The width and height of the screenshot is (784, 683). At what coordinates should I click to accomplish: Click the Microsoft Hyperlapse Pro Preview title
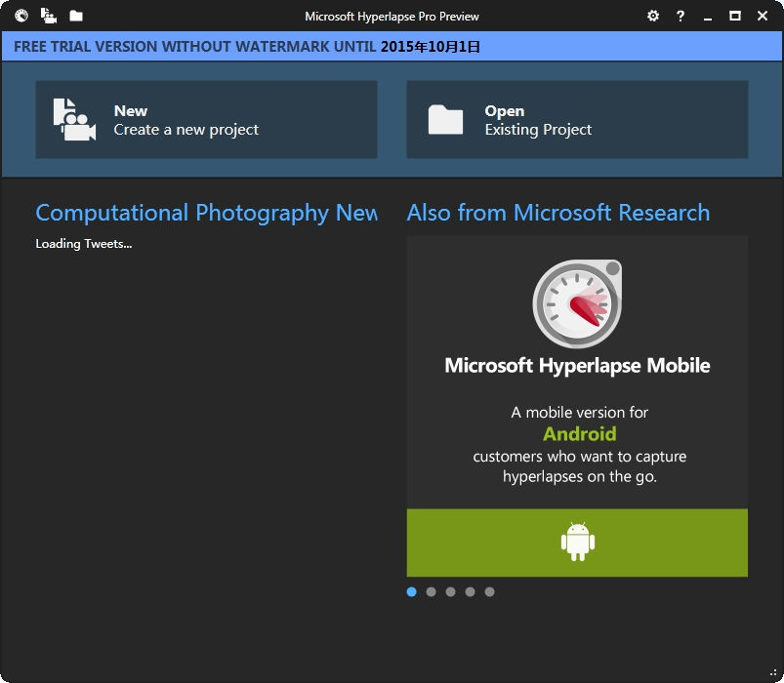[x=392, y=17]
